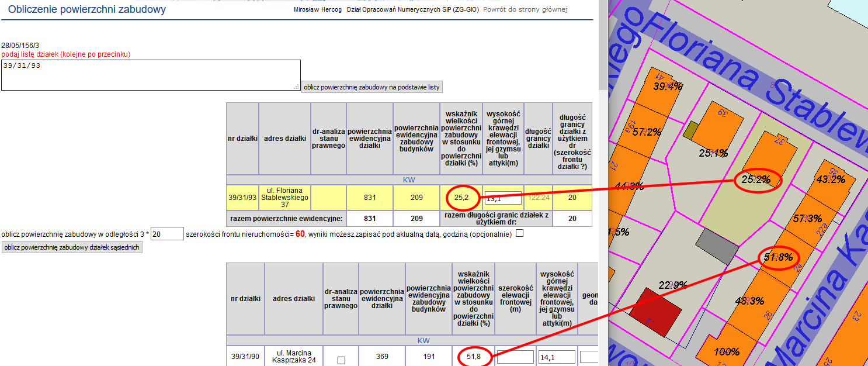Focus the elevation height field showing 13,1
This screenshot has width=868, height=366.
[504, 198]
